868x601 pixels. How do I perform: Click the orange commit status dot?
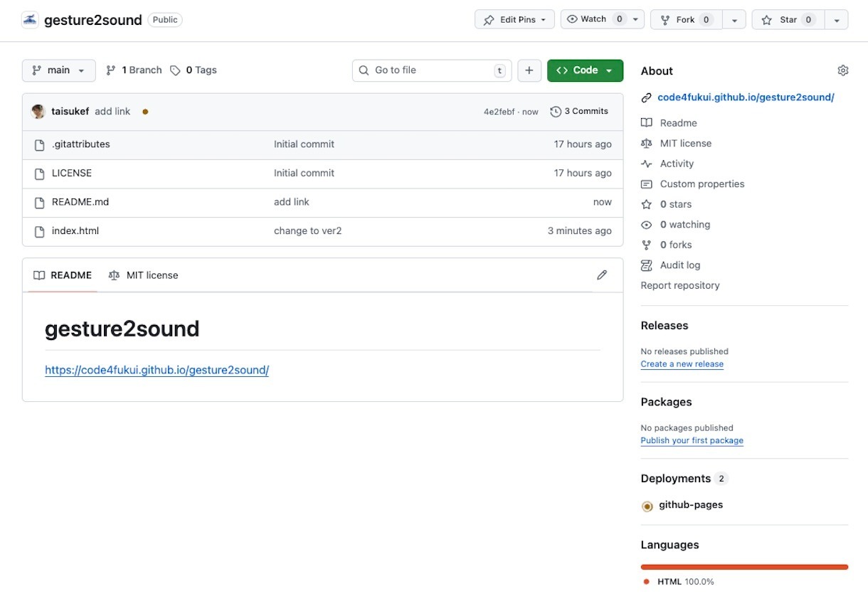point(145,112)
